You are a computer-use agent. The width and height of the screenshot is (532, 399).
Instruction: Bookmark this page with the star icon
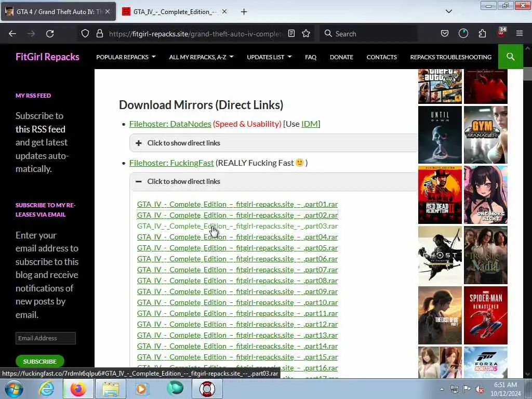(x=306, y=34)
